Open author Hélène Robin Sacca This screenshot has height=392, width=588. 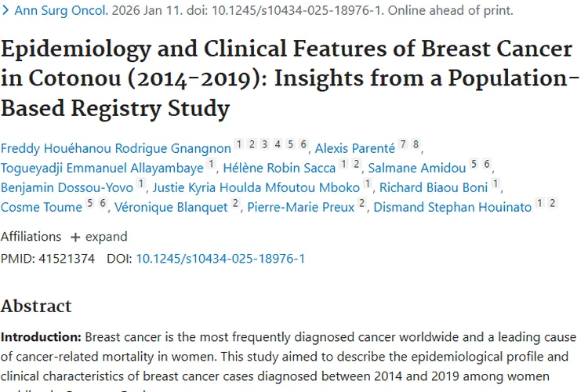279,168
